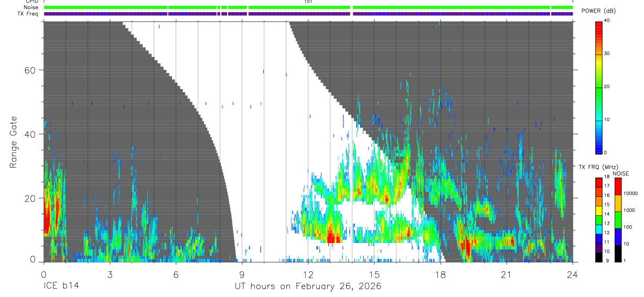Click the NOISE color scale bar
This screenshot has width=644, height=297.
[x=618, y=219]
